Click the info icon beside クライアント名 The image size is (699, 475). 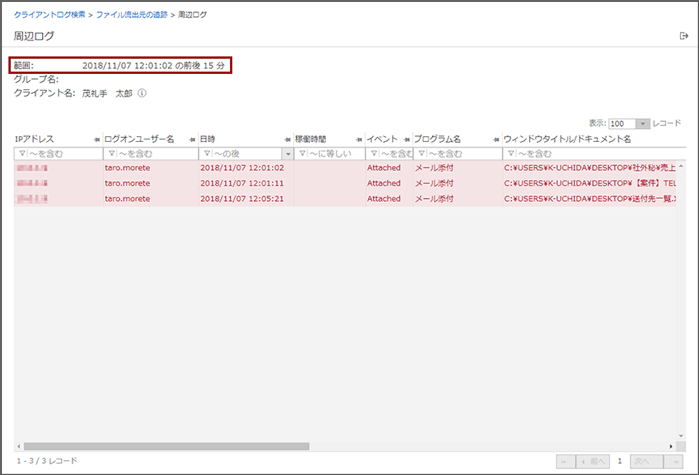[142, 93]
